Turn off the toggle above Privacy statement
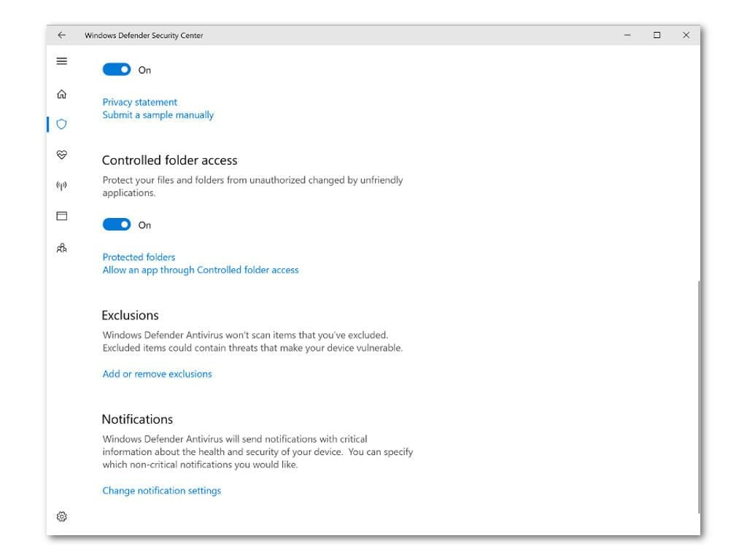The width and height of the screenshot is (747, 560). pos(117,69)
